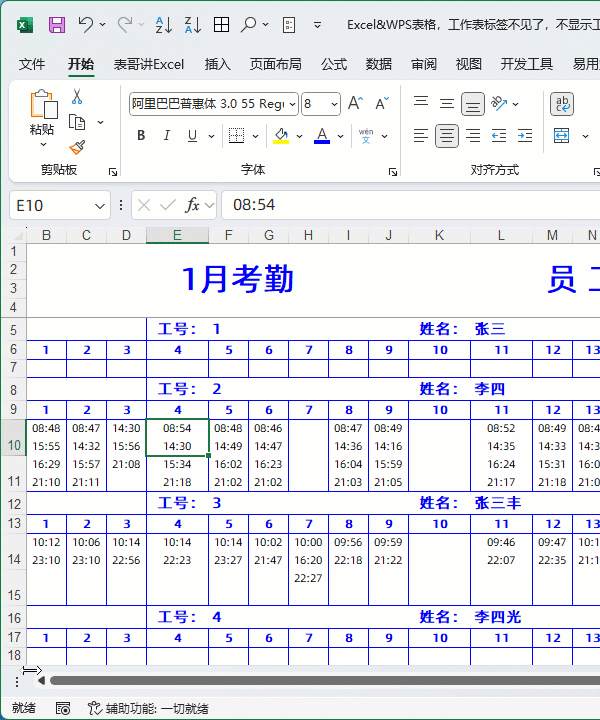The height and width of the screenshot is (720, 600).
Task: Click the Increase Indent icon
Action: tap(523, 135)
